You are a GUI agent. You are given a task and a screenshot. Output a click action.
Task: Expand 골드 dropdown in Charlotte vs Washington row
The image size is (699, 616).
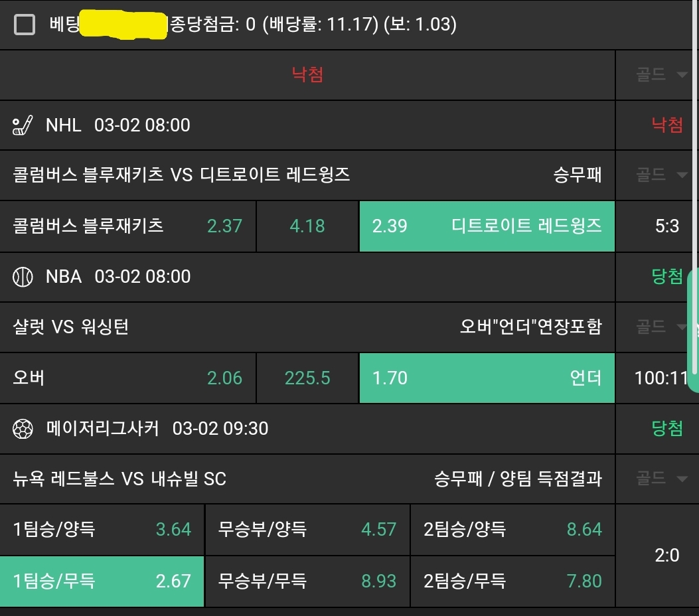[660, 327]
